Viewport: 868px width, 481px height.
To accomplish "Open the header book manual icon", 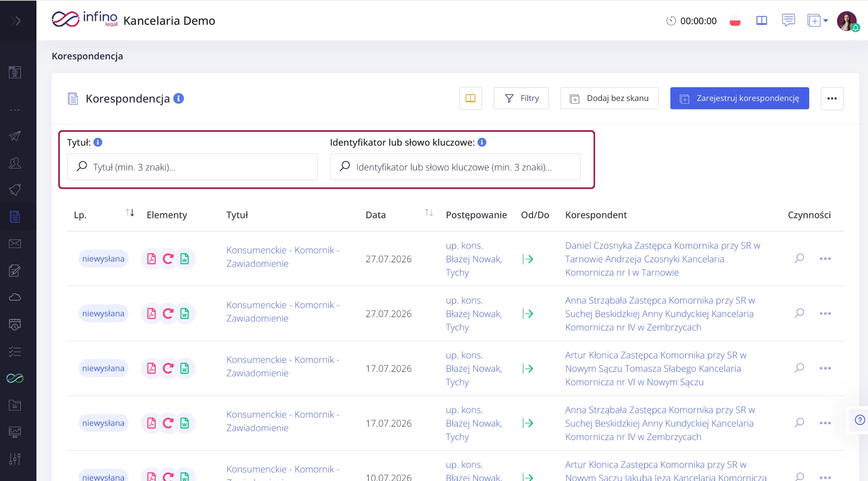I will pyautogui.click(x=762, y=20).
